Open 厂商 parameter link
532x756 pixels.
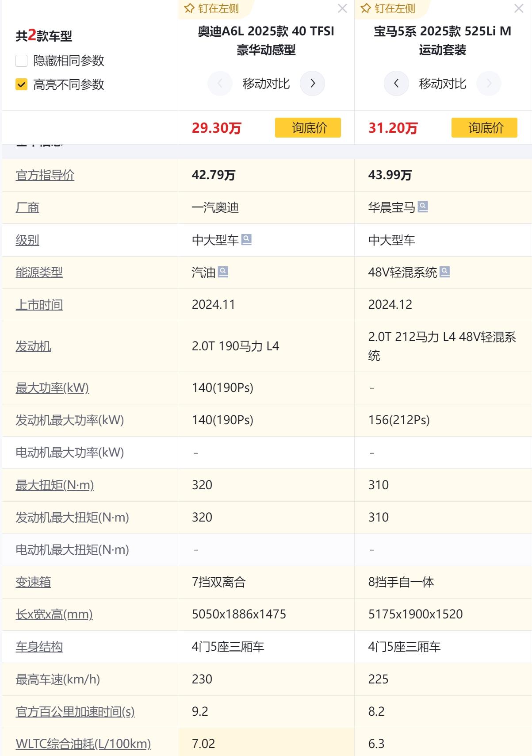click(x=27, y=207)
